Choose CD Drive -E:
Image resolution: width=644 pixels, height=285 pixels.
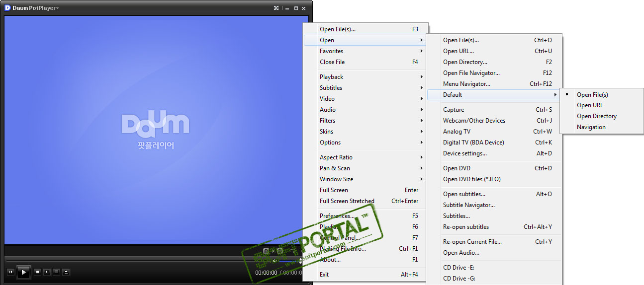[x=494, y=268]
